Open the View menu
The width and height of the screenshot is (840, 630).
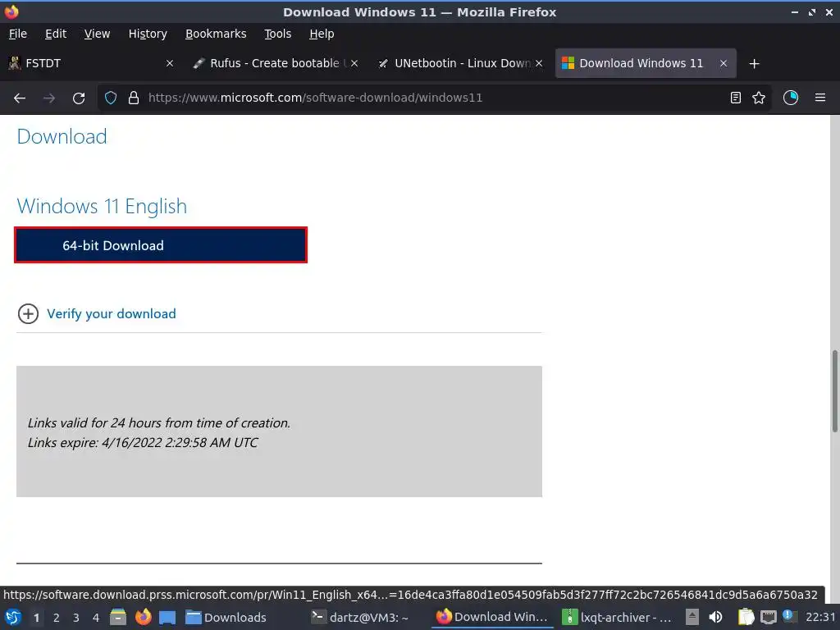pyautogui.click(x=97, y=34)
